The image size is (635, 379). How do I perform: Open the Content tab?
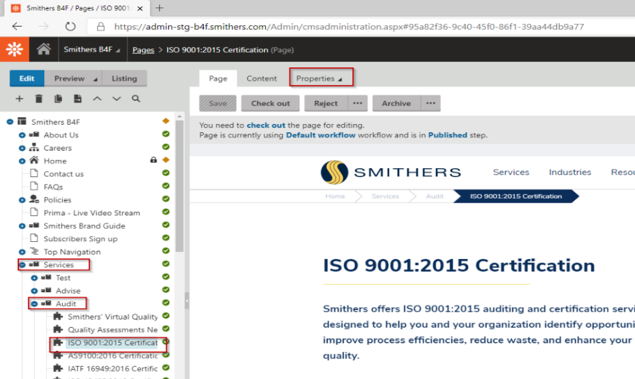(x=262, y=78)
